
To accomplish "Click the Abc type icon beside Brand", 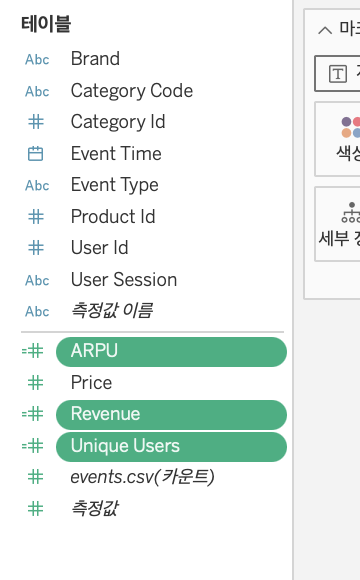I will coord(37,59).
